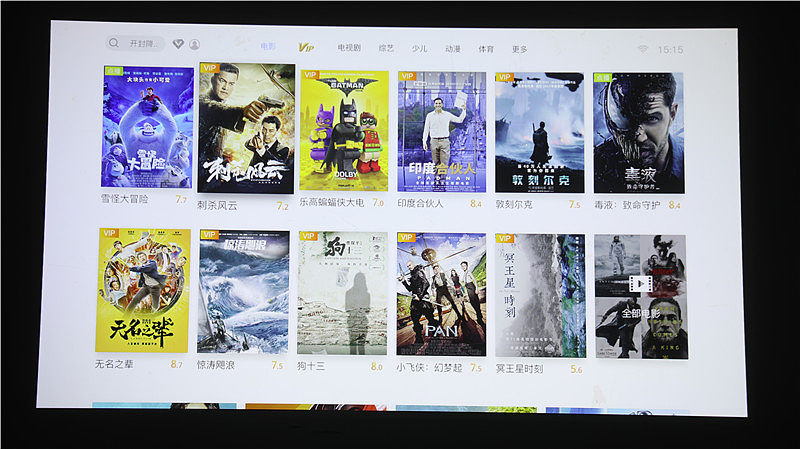Click the 5.6 rating of 冥王星时刻
Viewport: 800px width, 449px height.
576,369
